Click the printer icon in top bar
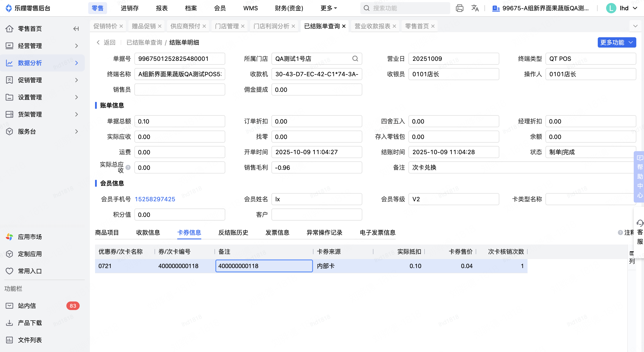The height and width of the screenshot is (352, 644). [x=459, y=8]
